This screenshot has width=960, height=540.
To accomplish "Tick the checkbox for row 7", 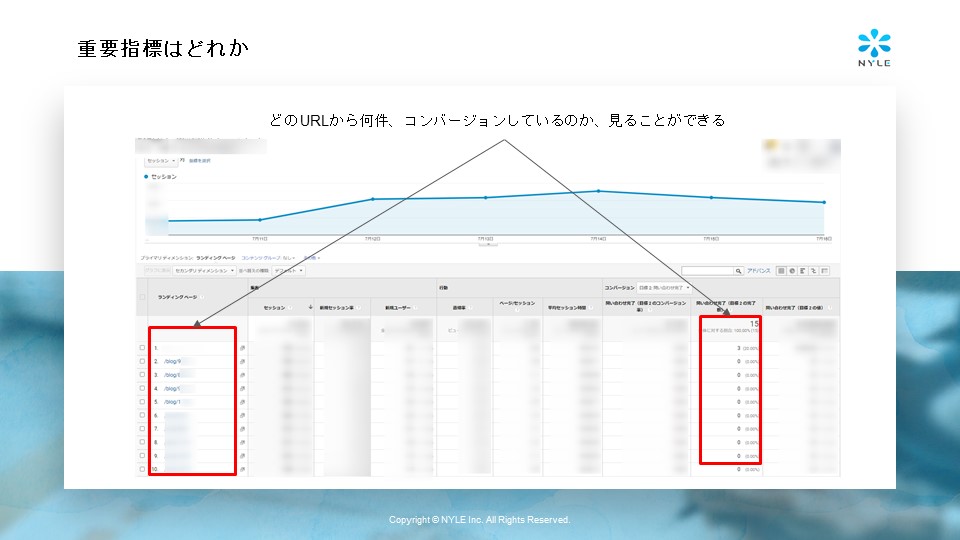I will [142, 429].
